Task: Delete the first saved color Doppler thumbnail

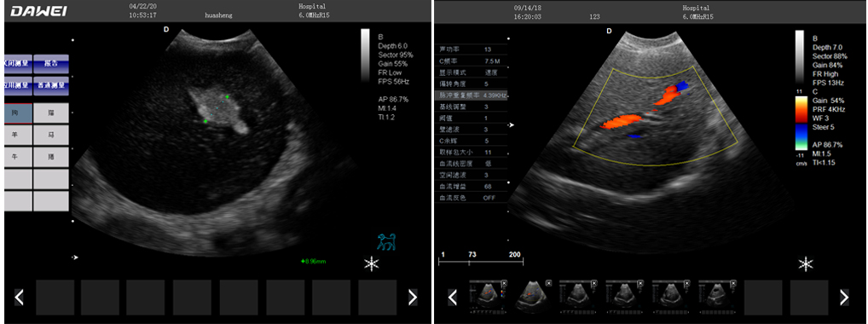Action: coord(503,283)
